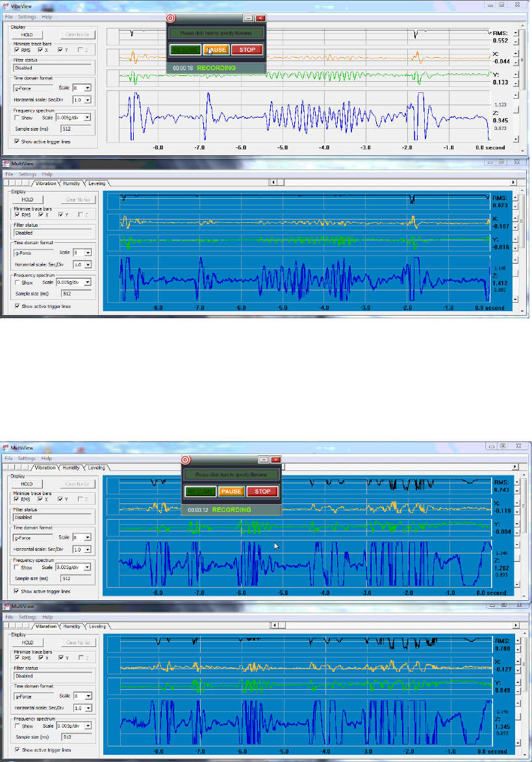Open Time domain Scale dropdown in bottom MultiView
The height and width of the screenshot is (762, 532).
88,696
